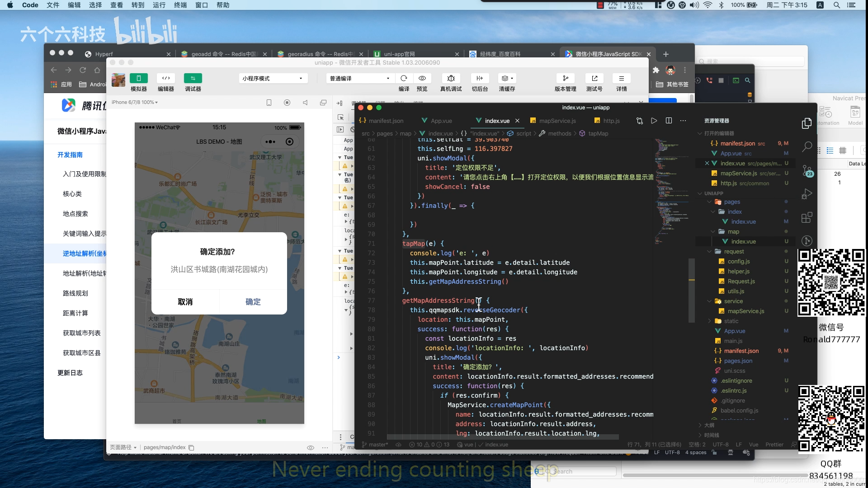Open Source Control with 23 changes badge
Screen dimensions: 868x488
coord(807,171)
